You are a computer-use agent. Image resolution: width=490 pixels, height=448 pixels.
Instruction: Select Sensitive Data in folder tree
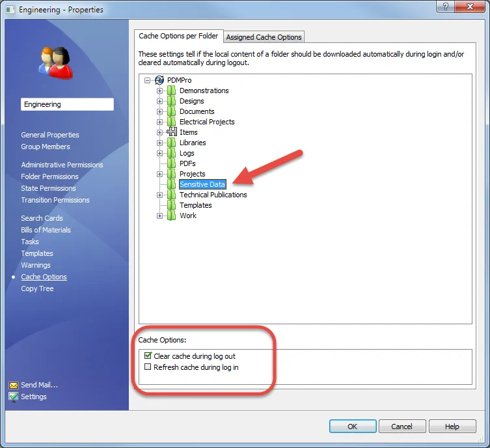pos(202,184)
